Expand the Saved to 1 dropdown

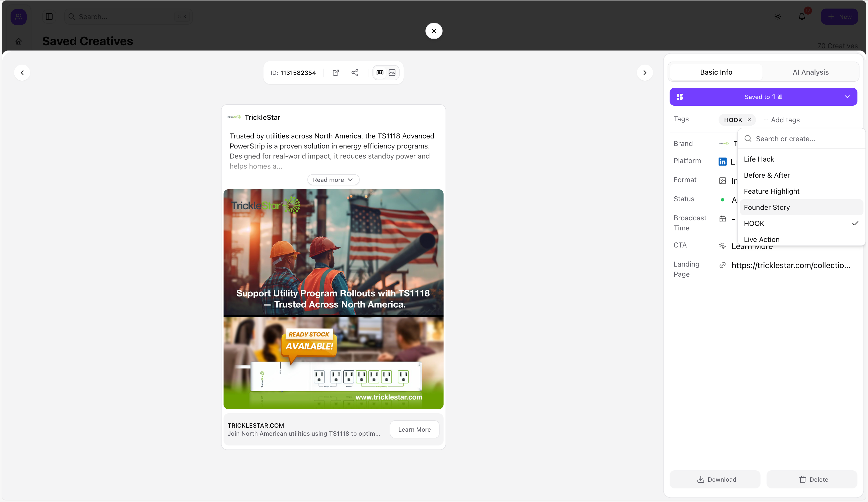tap(847, 97)
